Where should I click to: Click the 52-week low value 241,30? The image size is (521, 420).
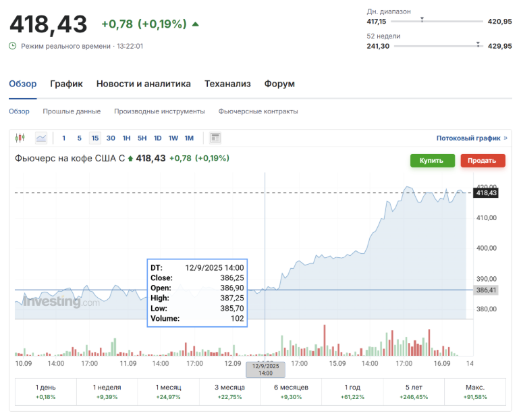pos(378,46)
